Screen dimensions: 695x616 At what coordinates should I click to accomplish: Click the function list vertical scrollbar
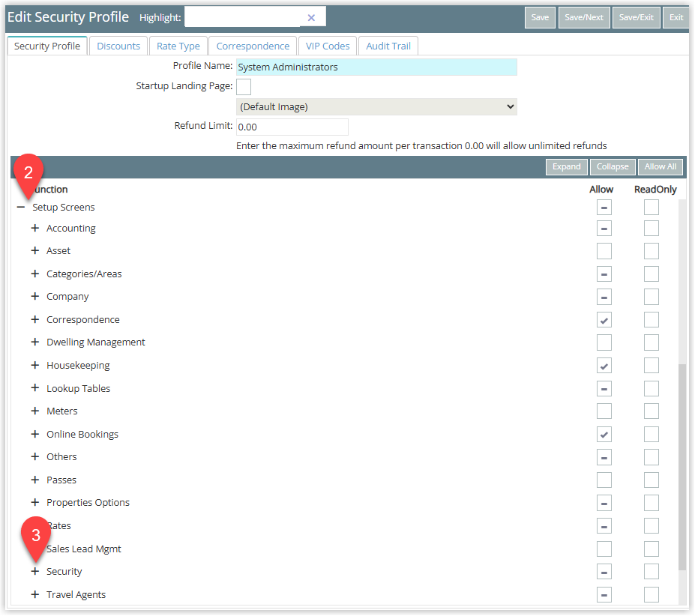pos(682,467)
